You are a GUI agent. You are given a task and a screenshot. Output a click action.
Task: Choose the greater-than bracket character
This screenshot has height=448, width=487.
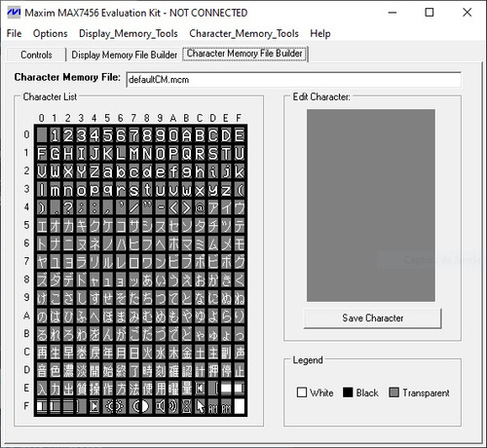click(x=187, y=207)
